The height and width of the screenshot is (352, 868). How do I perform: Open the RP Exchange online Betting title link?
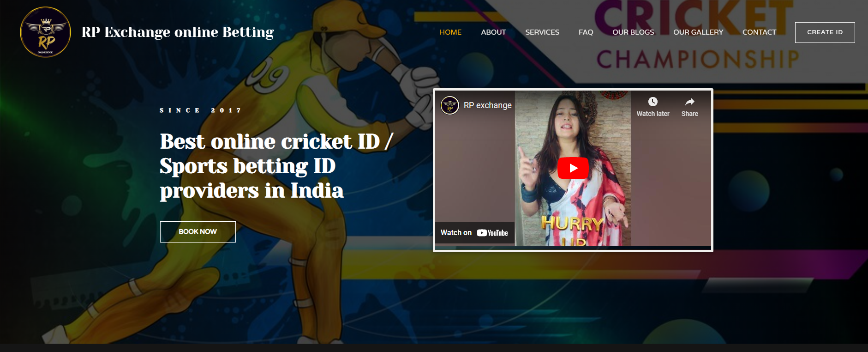(178, 32)
